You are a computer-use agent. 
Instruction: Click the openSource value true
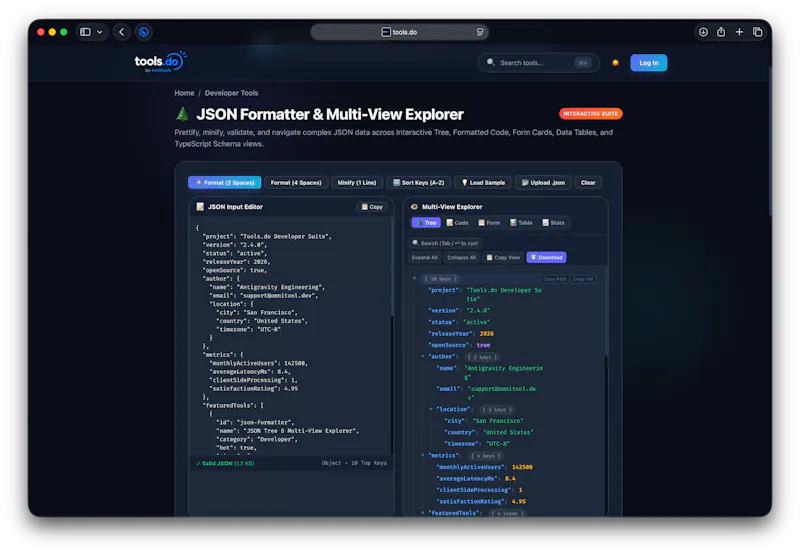[483, 345]
